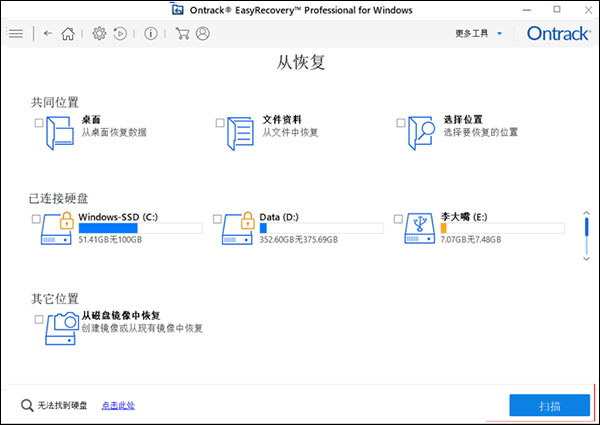Check the 桌面 checkbox

pyautogui.click(x=39, y=123)
